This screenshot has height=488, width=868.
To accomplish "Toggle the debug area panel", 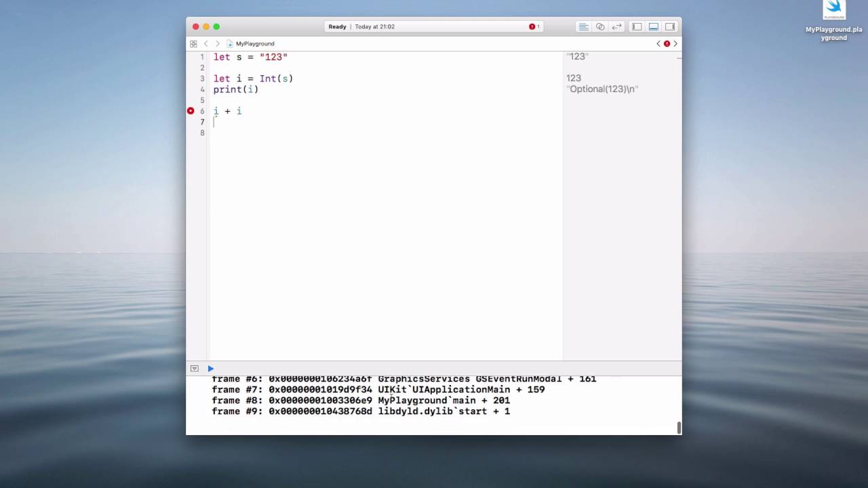I will [654, 26].
